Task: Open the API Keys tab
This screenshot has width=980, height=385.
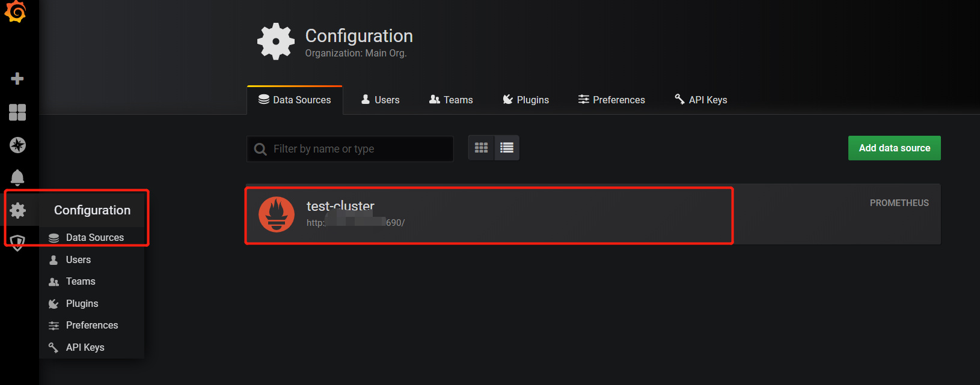Action: 701,100
